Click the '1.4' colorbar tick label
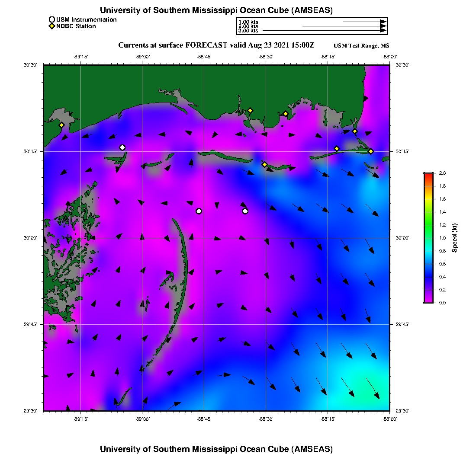Image resolution: width=476 pixels, height=454 pixels. (x=442, y=212)
